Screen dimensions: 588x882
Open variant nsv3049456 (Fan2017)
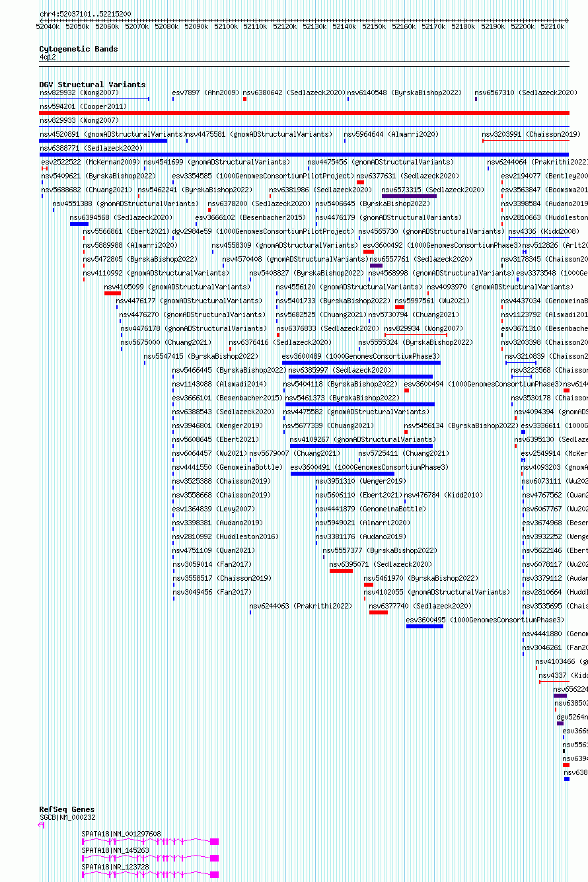(x=211, y=592)
